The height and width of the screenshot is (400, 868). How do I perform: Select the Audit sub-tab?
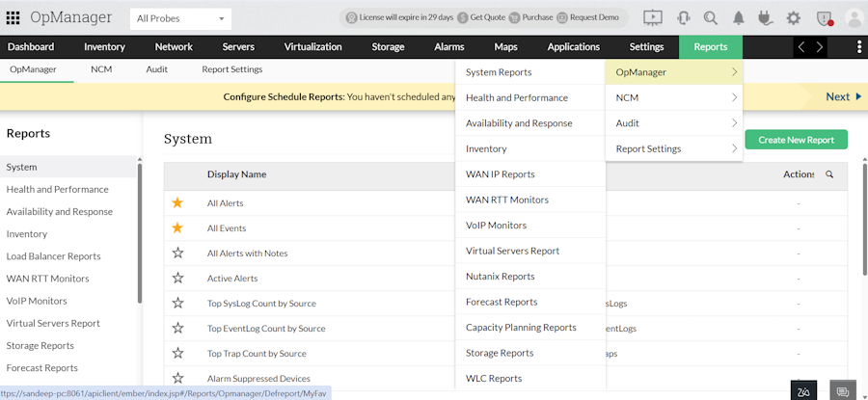(x=156, y=69)
